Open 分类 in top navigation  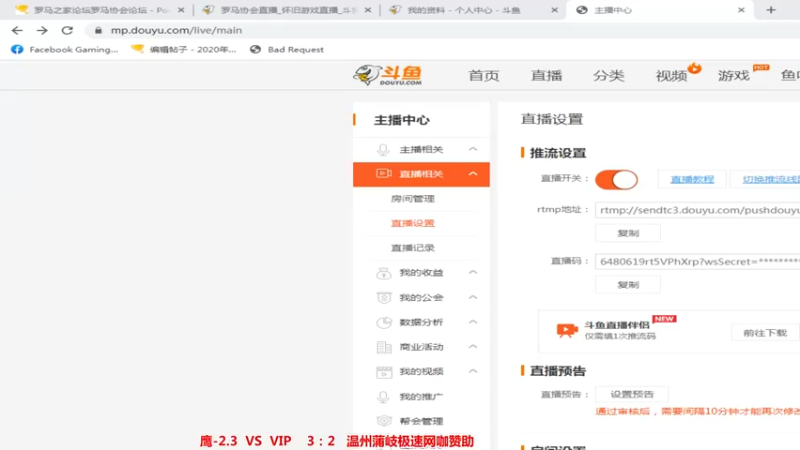(608, 76)
